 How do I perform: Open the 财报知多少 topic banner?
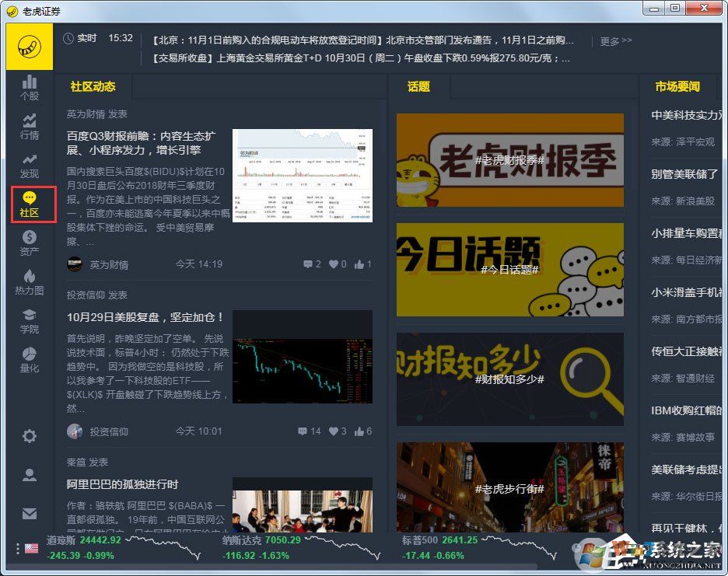pyautogui.click(x=509, y=379)
